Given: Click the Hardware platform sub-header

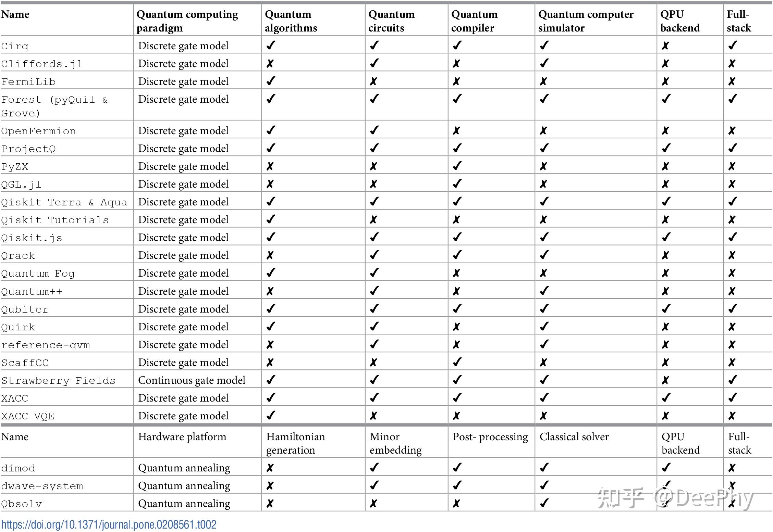Looking at the screenshot, I should click(182, 437).
